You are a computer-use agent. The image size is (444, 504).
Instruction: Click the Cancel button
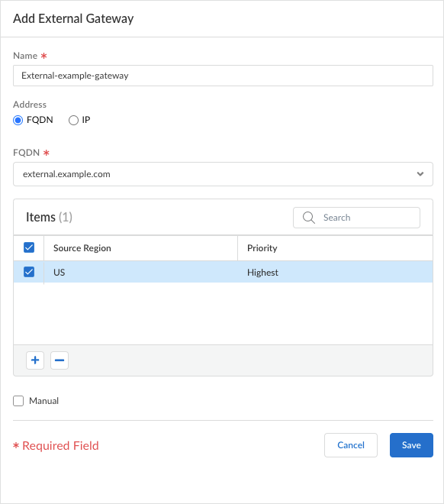pos(351,445)
